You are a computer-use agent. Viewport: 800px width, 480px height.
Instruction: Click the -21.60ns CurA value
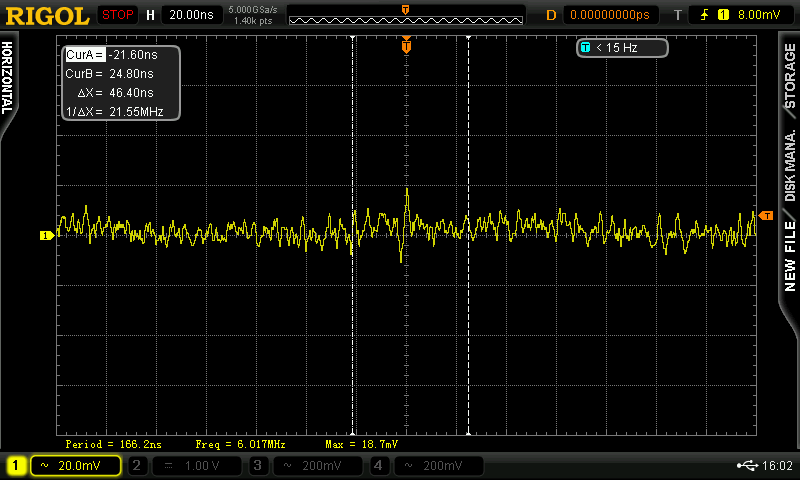tap(133, 55)
